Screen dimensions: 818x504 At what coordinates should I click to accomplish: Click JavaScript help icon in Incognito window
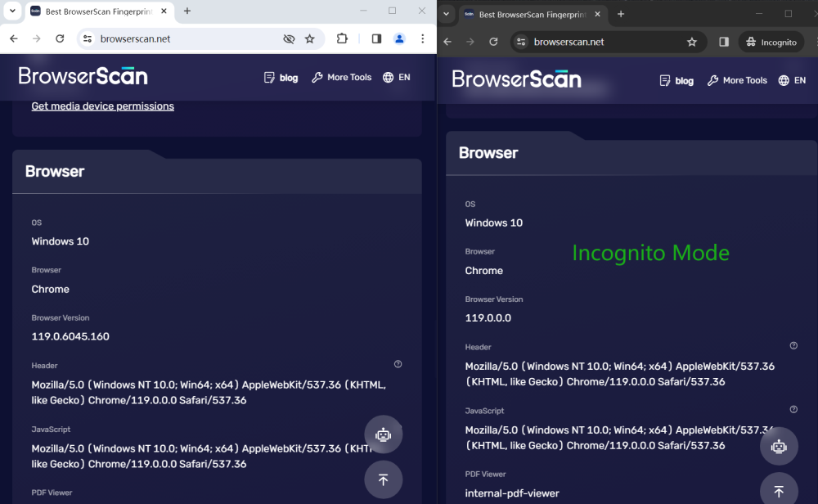[793, 410]
